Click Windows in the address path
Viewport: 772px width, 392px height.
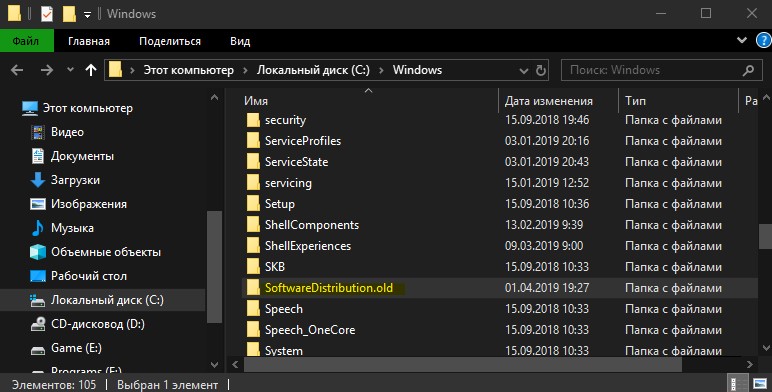tap(417, 70)
